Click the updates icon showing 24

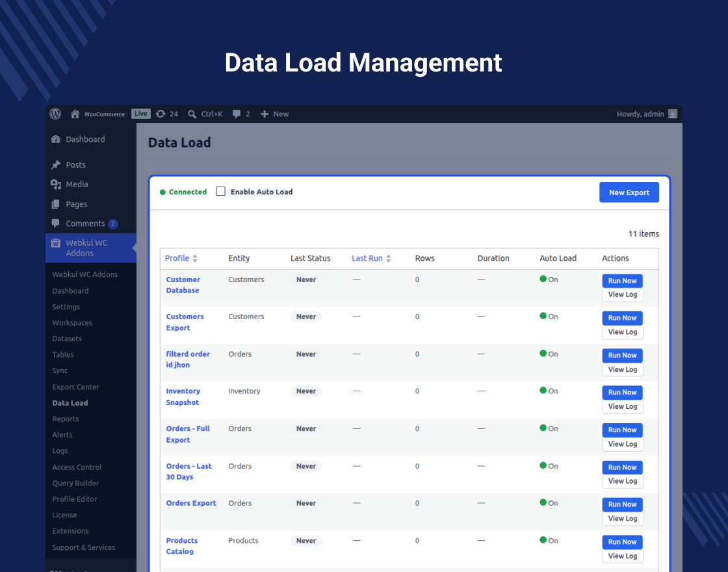(160, 114)
